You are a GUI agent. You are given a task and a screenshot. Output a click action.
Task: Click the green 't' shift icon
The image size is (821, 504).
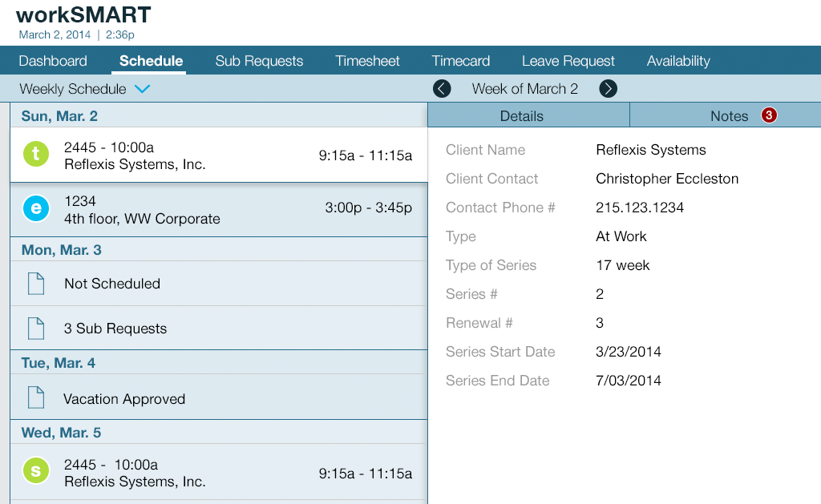coord(35,154)
